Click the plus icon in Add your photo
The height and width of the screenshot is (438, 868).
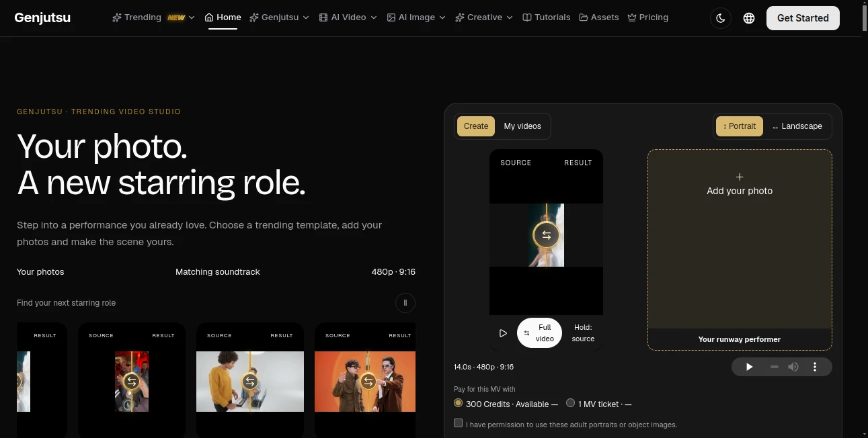[740, 177]
